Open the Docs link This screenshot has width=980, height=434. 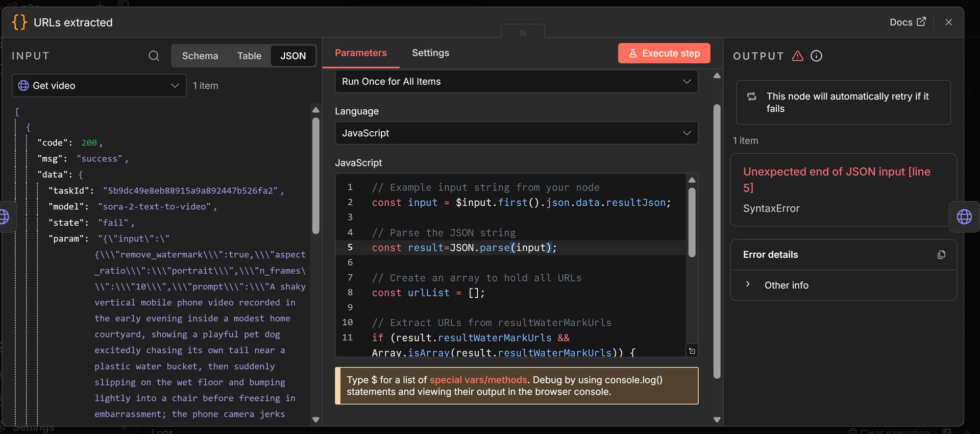(x=907, y=22)
